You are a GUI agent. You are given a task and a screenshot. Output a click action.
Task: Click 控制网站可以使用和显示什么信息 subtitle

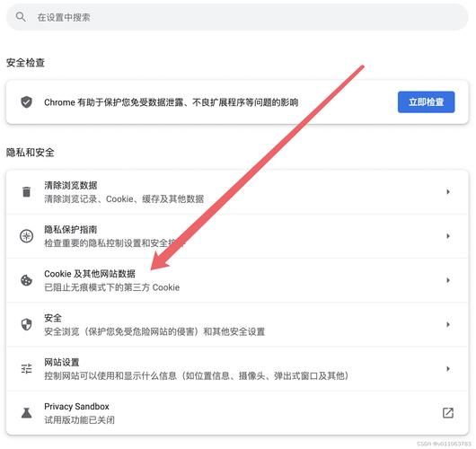click(197, 376)
